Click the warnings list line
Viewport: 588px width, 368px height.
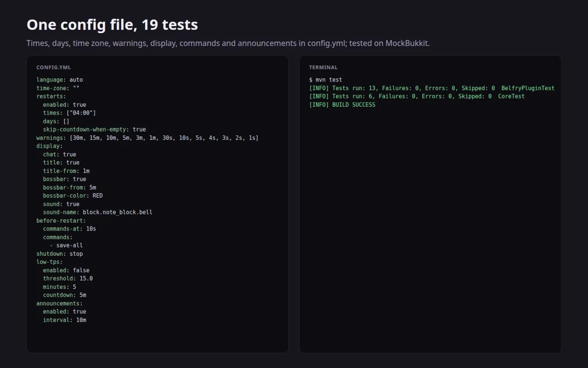click(147, 138)
